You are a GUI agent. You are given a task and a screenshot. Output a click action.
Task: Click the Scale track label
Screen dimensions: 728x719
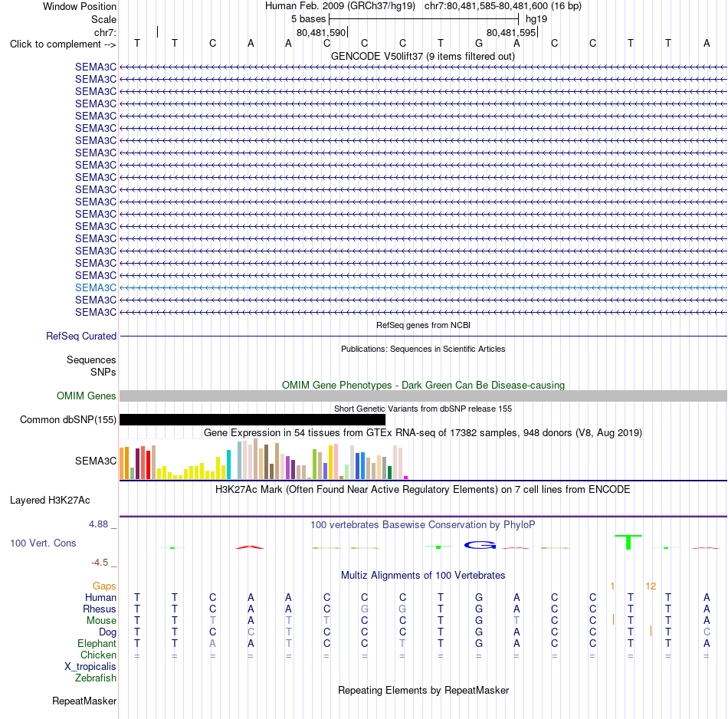click(x=103, y=19)
